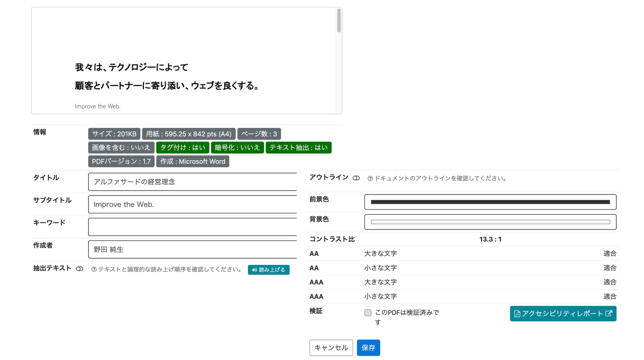Image resolution: width=644 pixels, height=360 pixels.
Task: Click the テキスト抽出：はい badge
Action: click(x=298, y=148)
